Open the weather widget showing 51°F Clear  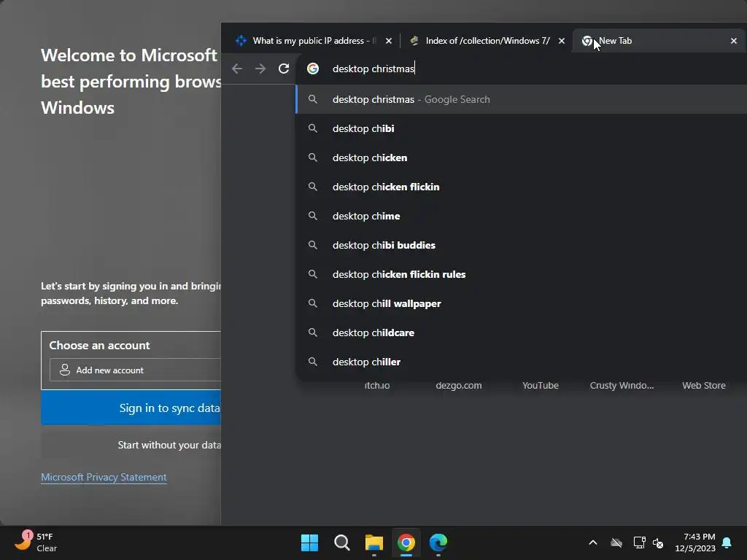point(36,542)
